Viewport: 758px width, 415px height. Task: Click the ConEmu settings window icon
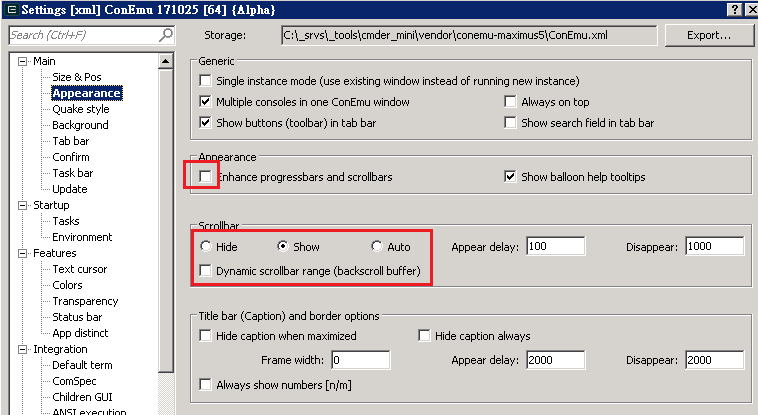pyautogui.click(x=12, y=10)
